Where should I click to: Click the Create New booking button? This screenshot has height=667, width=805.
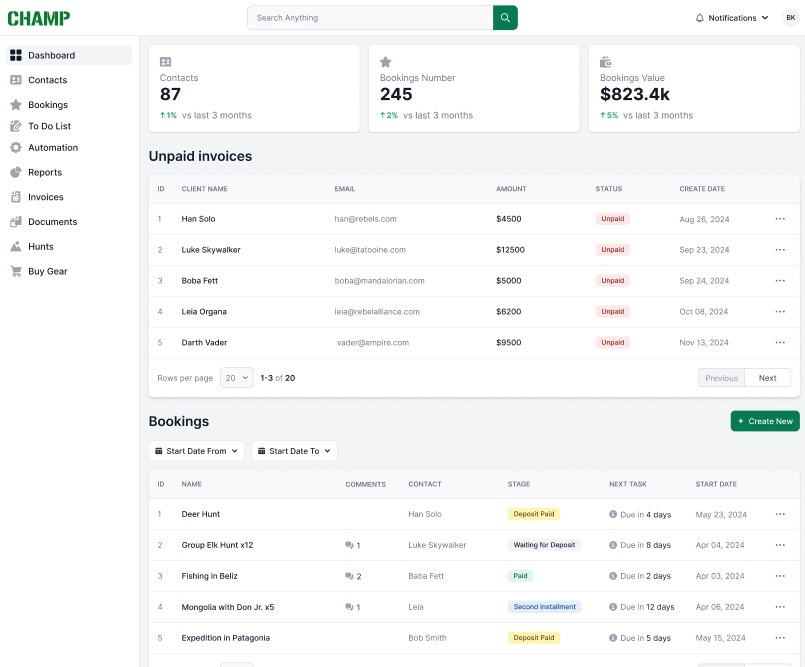(765, 421)
